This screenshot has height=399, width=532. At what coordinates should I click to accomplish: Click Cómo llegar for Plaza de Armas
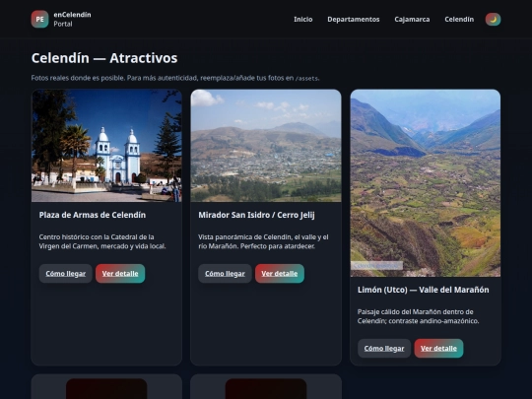click(x=65, y=274)
